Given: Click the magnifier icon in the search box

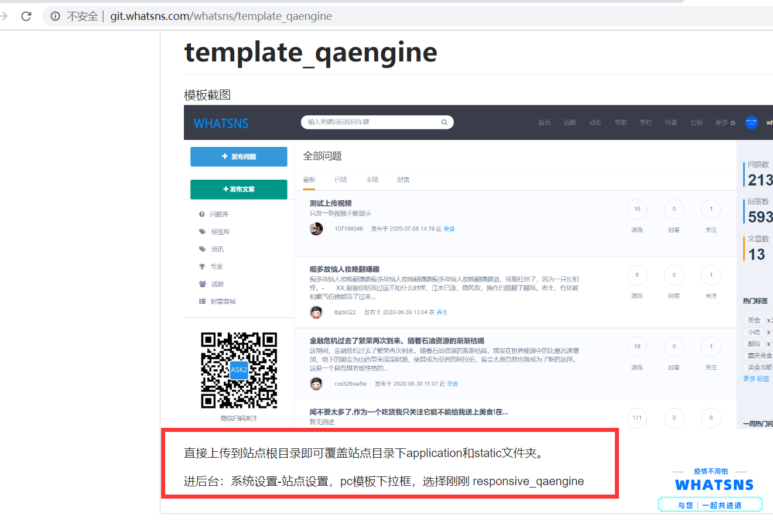Looking at the screenshot, I should click(444, 122).
